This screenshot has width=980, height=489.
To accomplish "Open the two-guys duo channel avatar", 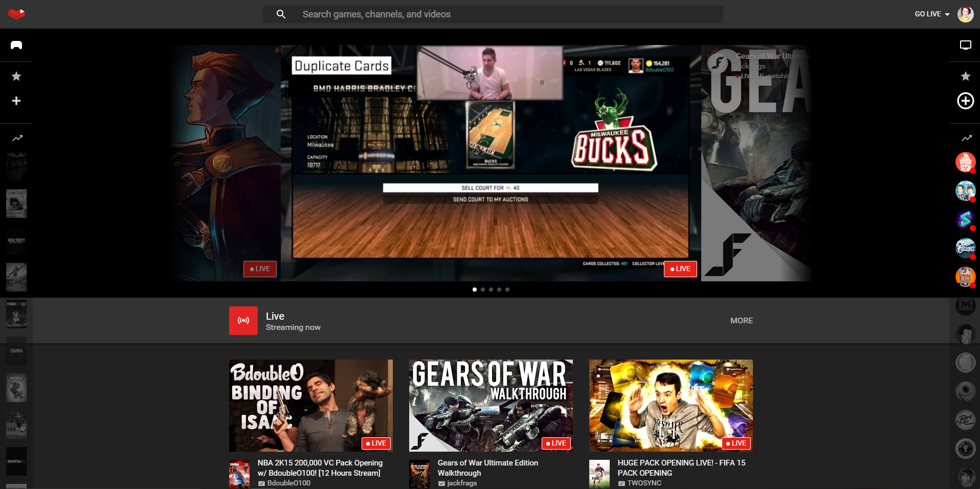I will (x=965, y=191).
